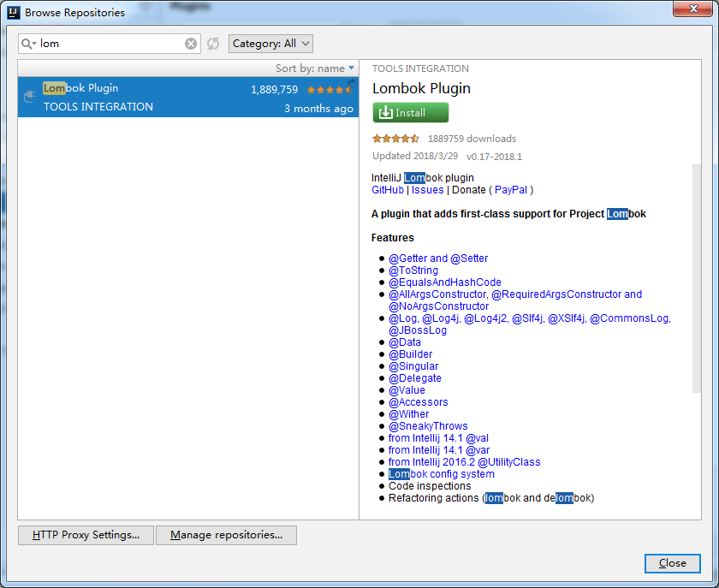The image size is (719, 588).
Task: Open the @JBossLog link line
Action: 418,330
